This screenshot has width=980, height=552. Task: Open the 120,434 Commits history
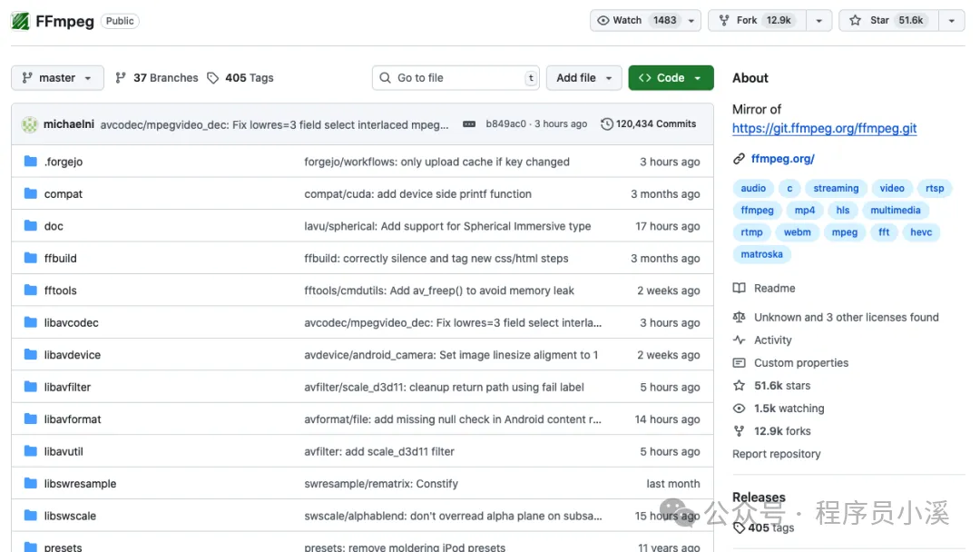(648, 123)
